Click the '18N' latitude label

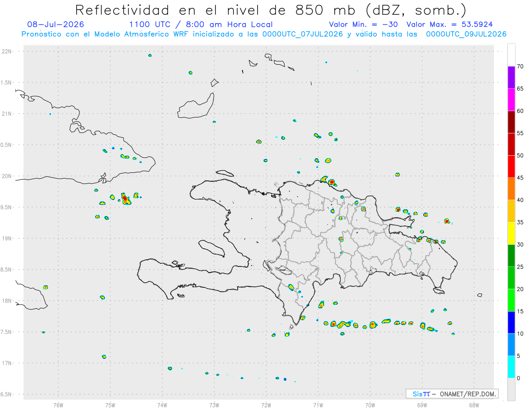pyautogui.click(x=7, y=301)
